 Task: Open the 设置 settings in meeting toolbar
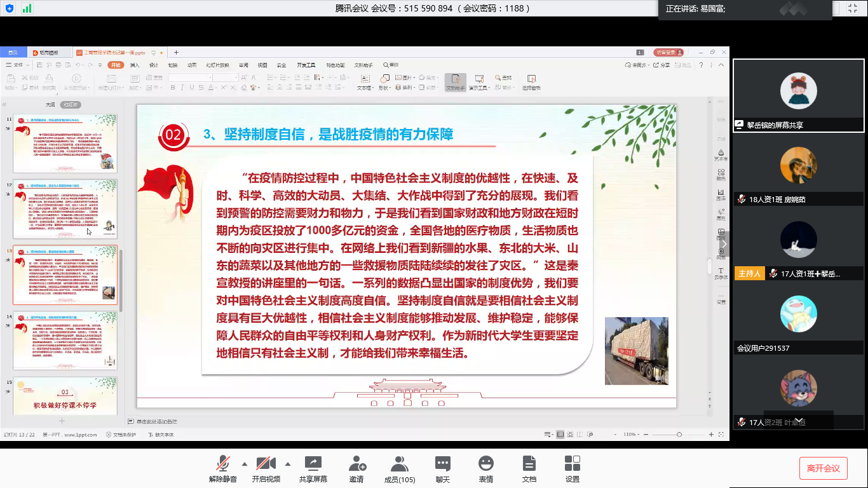(572, 467)
